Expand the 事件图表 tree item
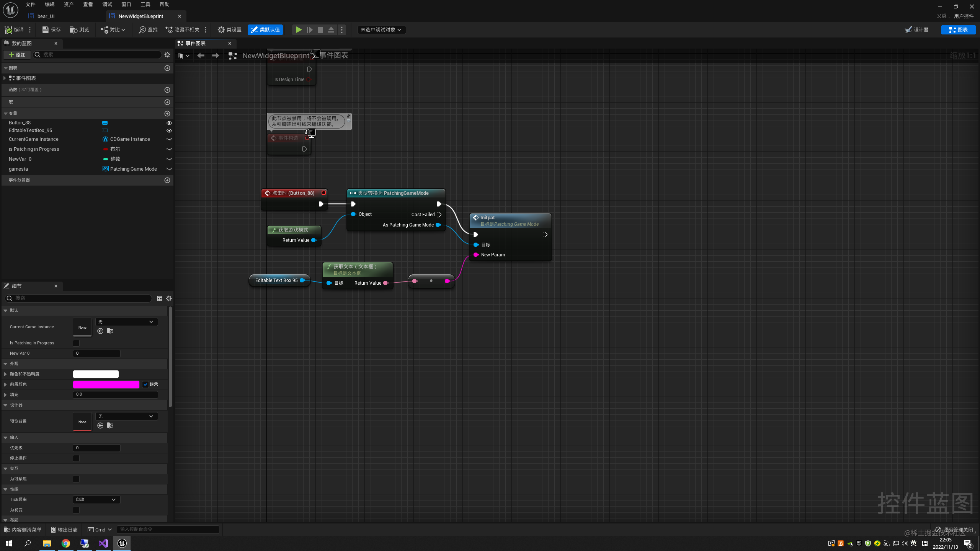Viewport: 980px width, 551px height. click(5, 78)
